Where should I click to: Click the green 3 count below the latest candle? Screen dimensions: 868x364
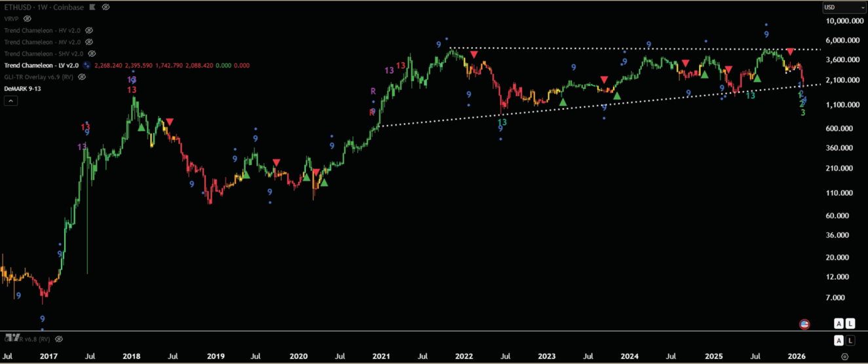(x=803, y=113)
